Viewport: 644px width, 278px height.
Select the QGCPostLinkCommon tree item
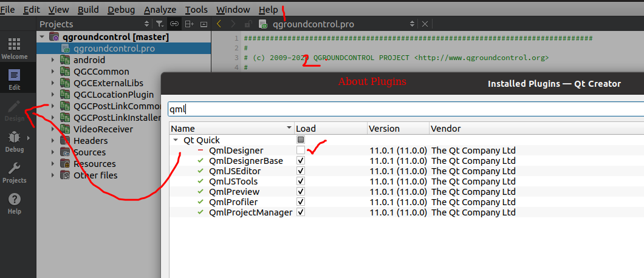pos(117,106)
